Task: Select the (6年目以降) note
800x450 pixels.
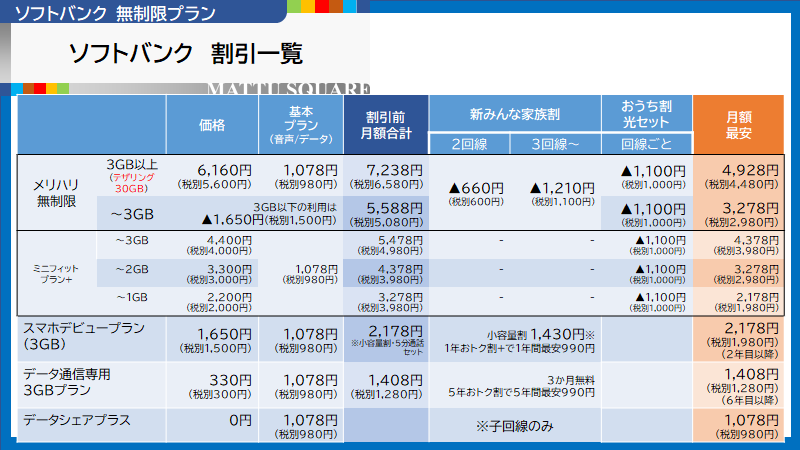Action: 749,400
